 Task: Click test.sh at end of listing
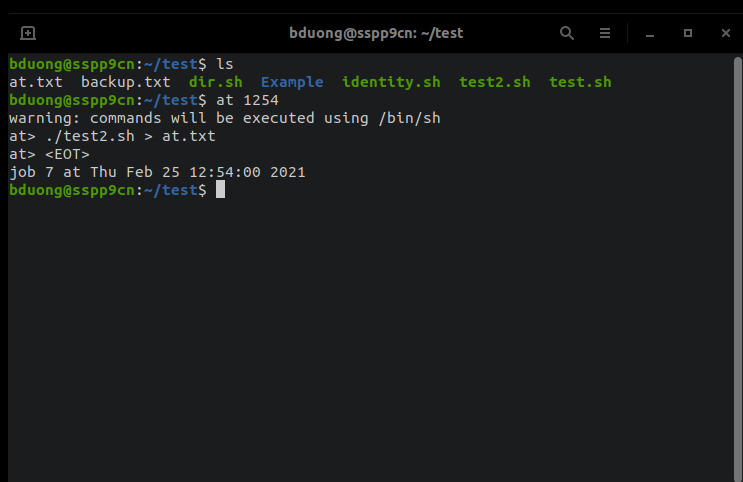[x=580, y=82]
